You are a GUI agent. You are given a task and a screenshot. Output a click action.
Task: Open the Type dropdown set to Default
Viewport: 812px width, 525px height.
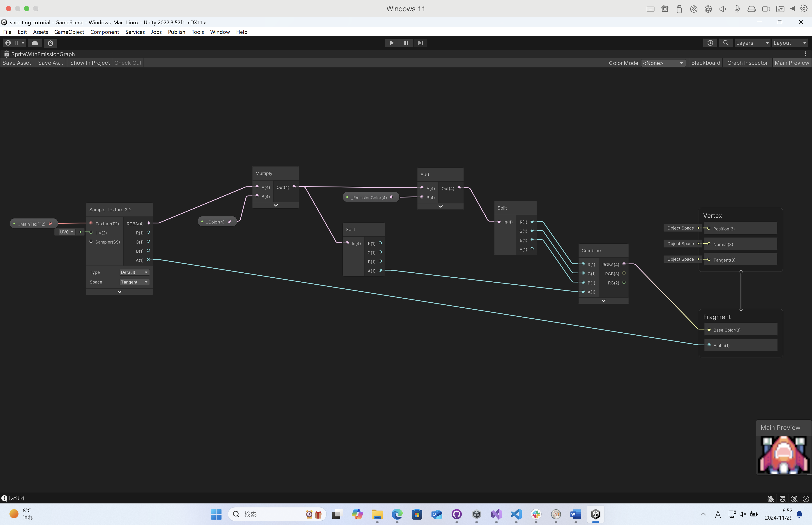(x=134, y=272)
